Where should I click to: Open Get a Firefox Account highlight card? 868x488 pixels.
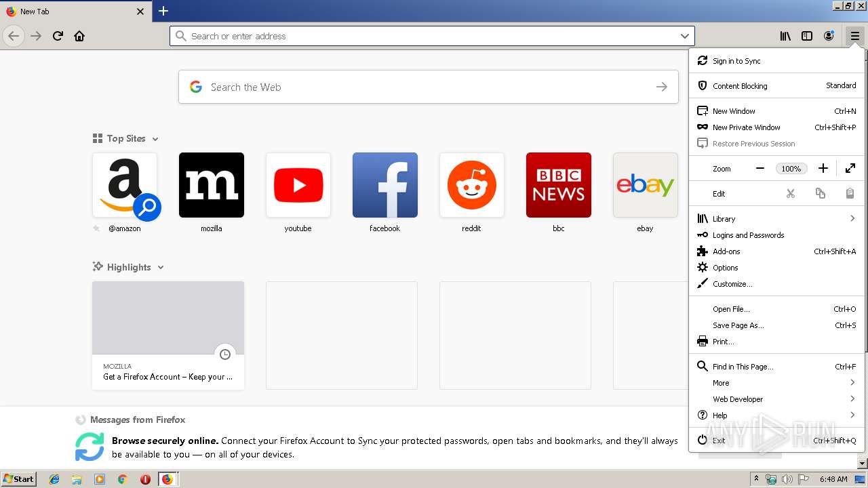click(168, 335)
